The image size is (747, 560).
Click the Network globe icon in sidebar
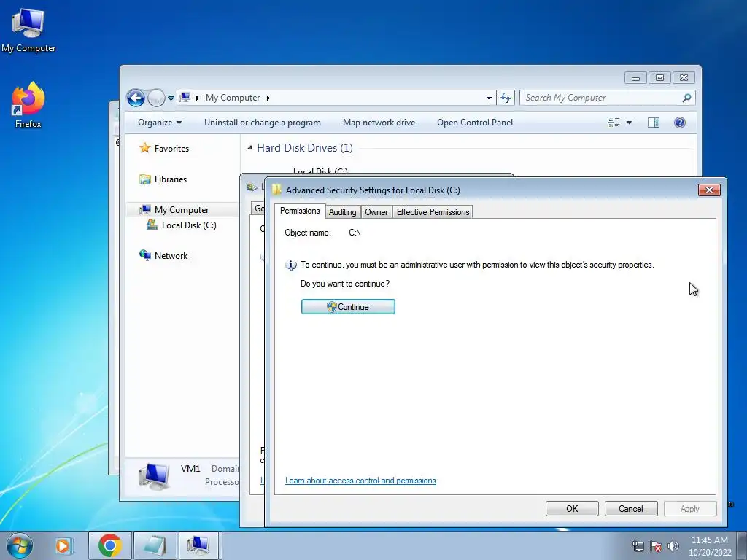tap(145, 255)
